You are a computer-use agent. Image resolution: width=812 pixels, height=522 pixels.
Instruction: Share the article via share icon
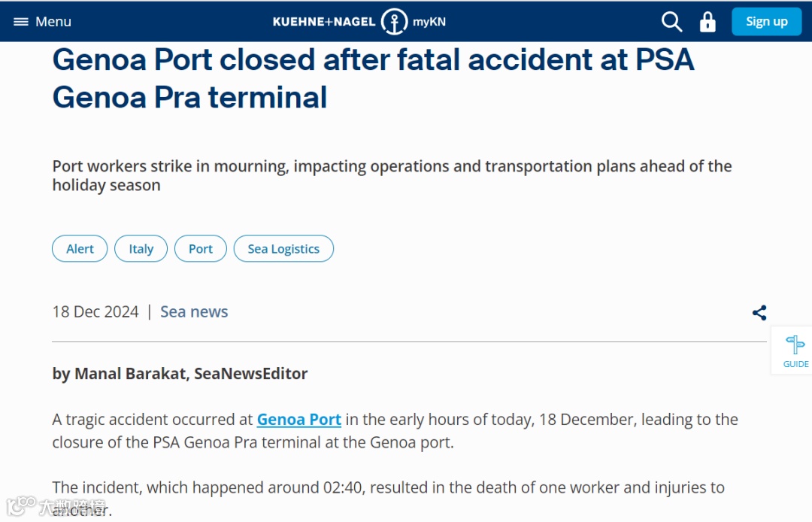click(759, 313)
